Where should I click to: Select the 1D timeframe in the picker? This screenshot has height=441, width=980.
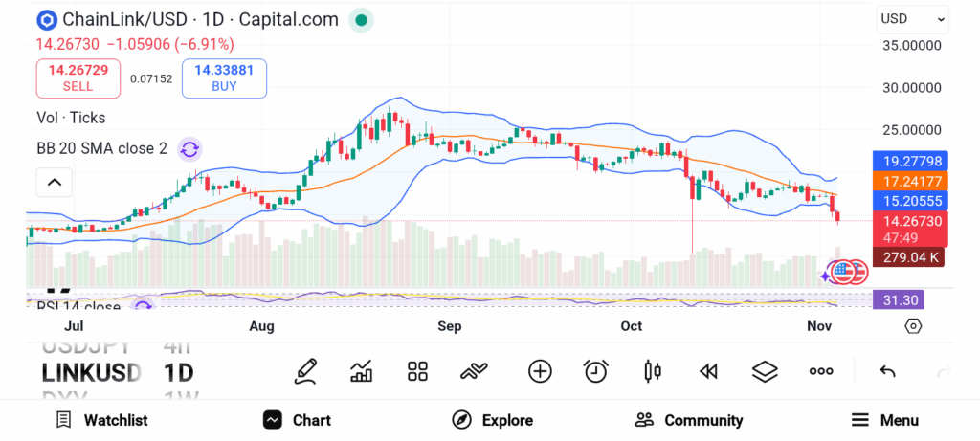[x=179, y=371]
